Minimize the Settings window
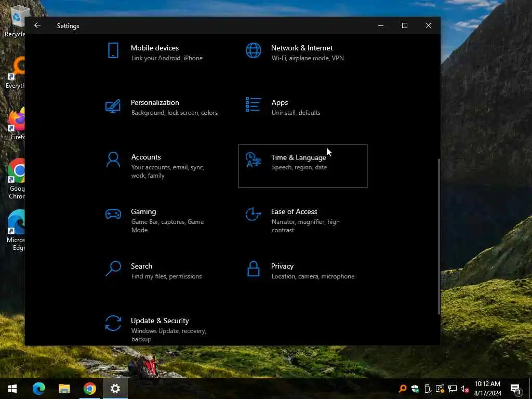 (381, 25)
